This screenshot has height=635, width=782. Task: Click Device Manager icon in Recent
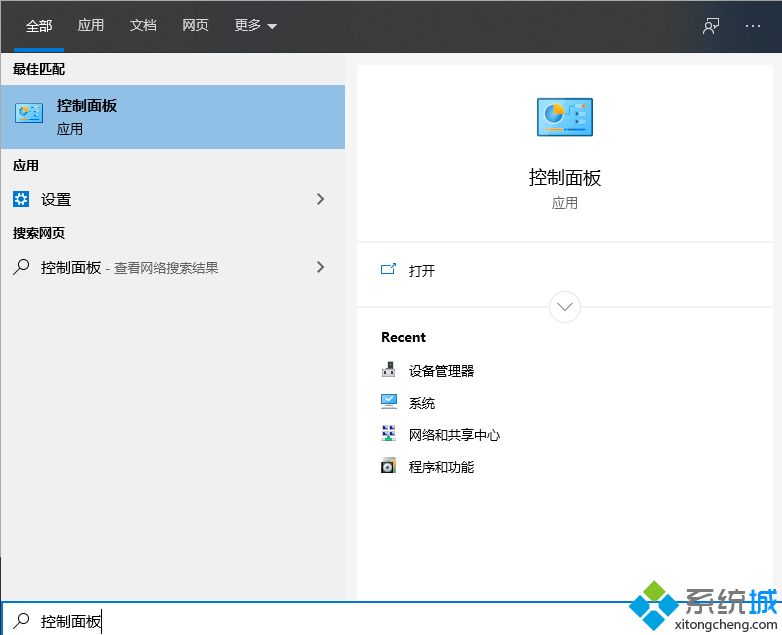tap(389, 370)
